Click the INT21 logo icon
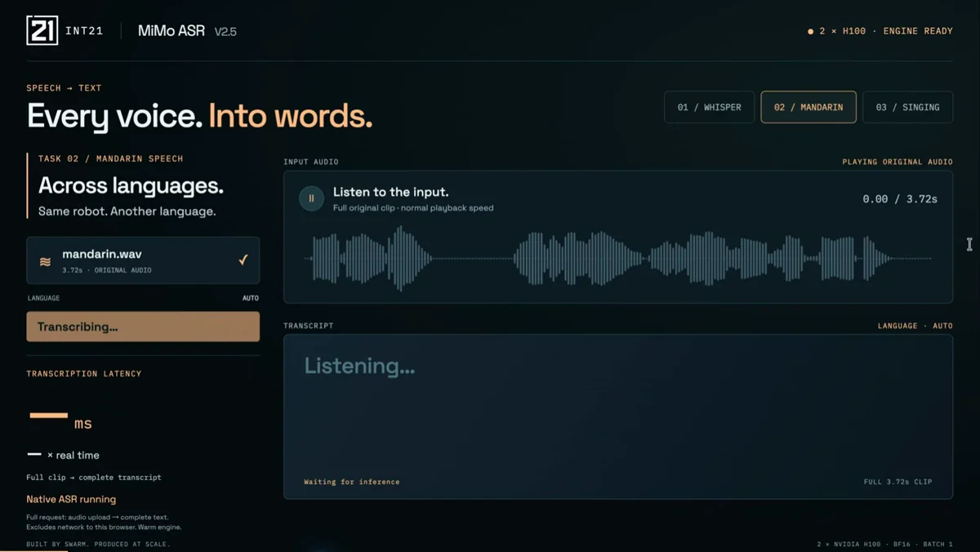This screenshot has height=552, width=980. pyautogui.click(x=42, y=31)
